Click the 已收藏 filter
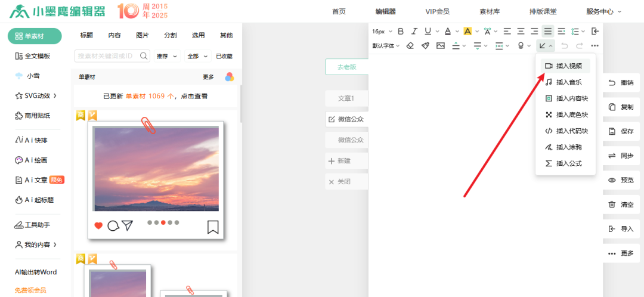644x297 pixels. 224,56
